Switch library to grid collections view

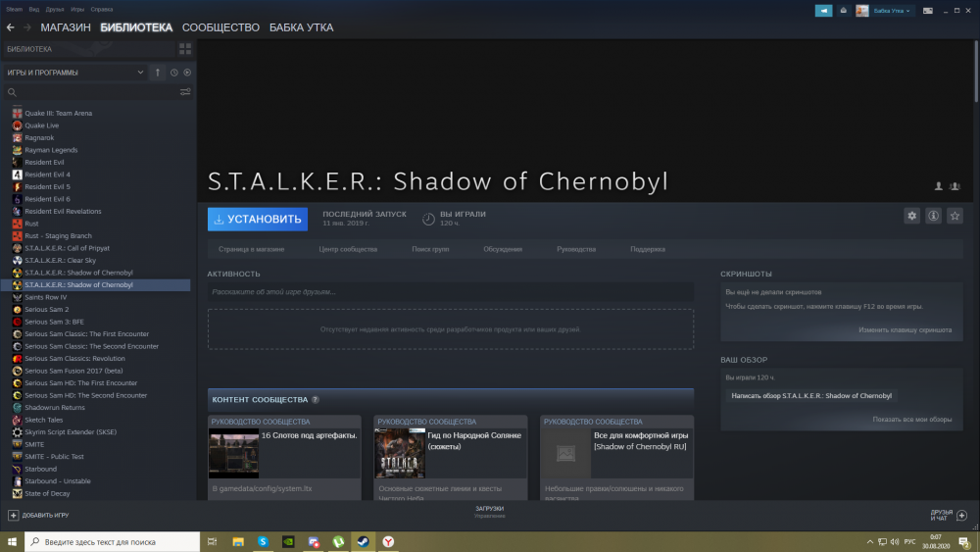[185, 49]
